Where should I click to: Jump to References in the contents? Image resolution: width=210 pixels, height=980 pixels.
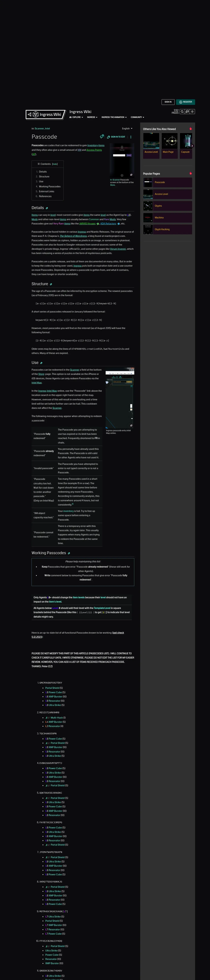pos(45,196)
